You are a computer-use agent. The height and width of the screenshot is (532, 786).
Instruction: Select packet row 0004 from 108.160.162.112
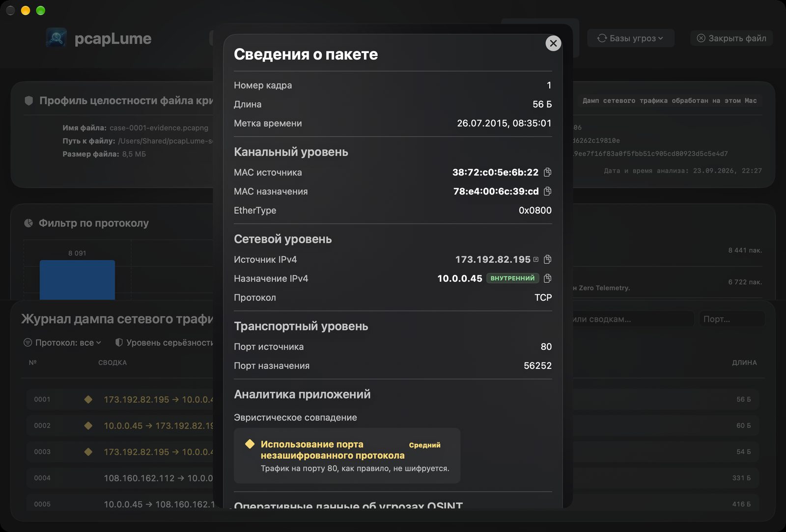click(393, 478)
